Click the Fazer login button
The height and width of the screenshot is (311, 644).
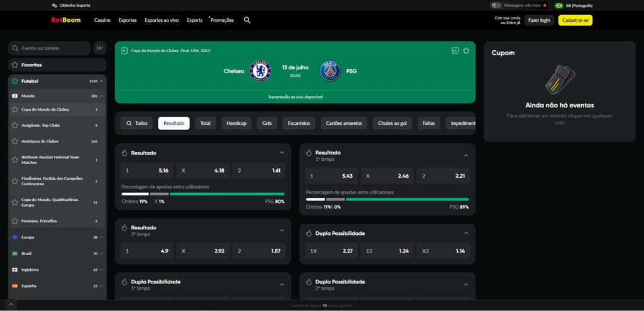tap(539, 20)
